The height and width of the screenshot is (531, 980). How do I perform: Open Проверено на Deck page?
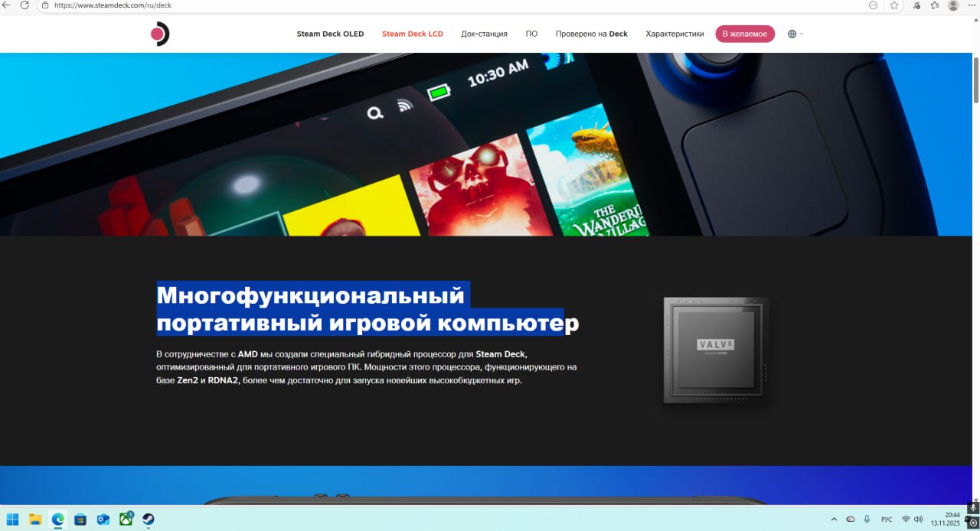[x=591, y=34]
